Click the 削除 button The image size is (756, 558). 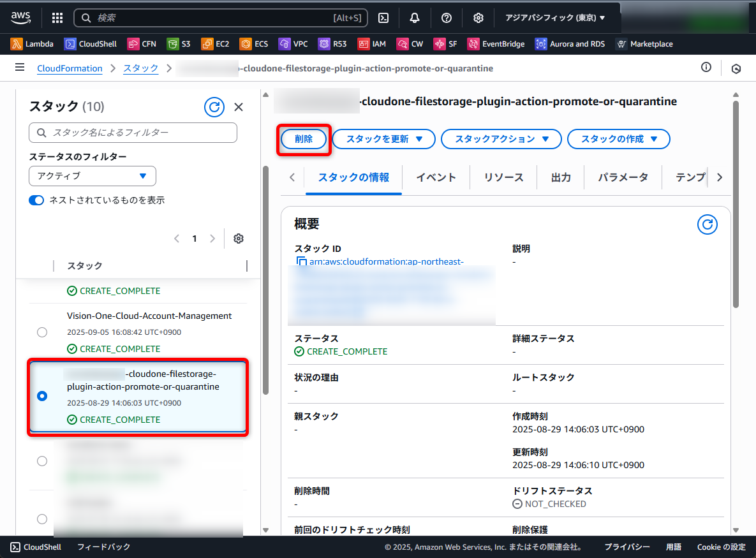point(304,139)
